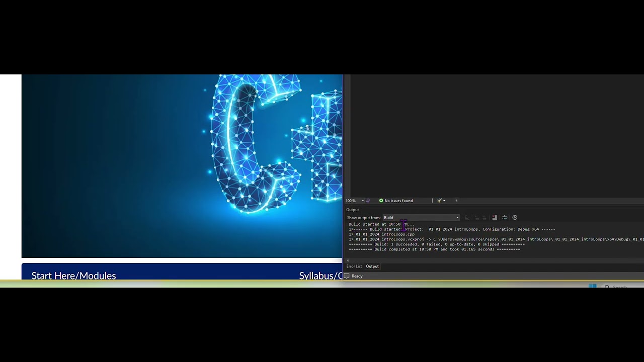Click the code health indicator icon beside zoom
This screenshot has height=362, width=644.
[x=368, y=201]
